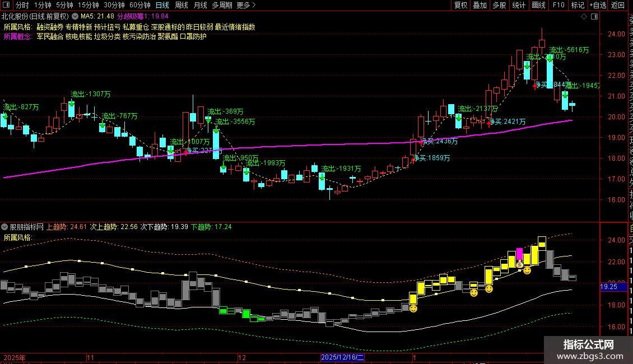Viewport: 633px width, 364px height.
Task: Select the 日线 daily tab
Action: [162, 5]
